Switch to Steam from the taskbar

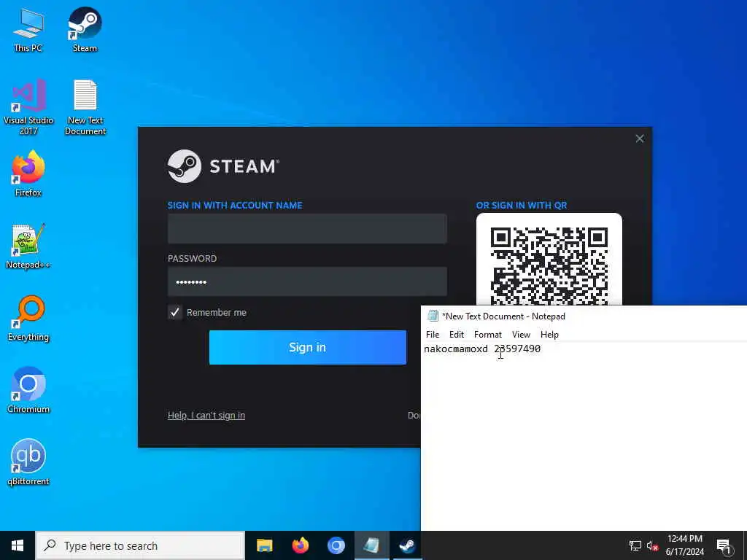tap(407, 545)
